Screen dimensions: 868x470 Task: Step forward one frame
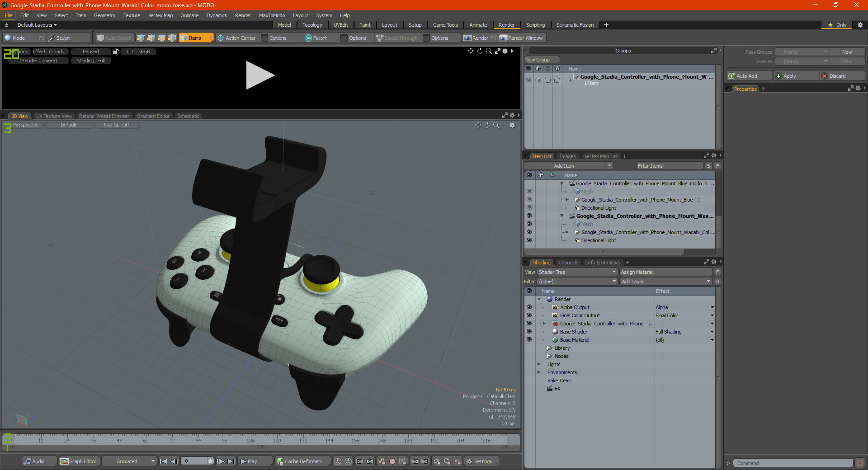pyautogui.click(x=220, y=461)
